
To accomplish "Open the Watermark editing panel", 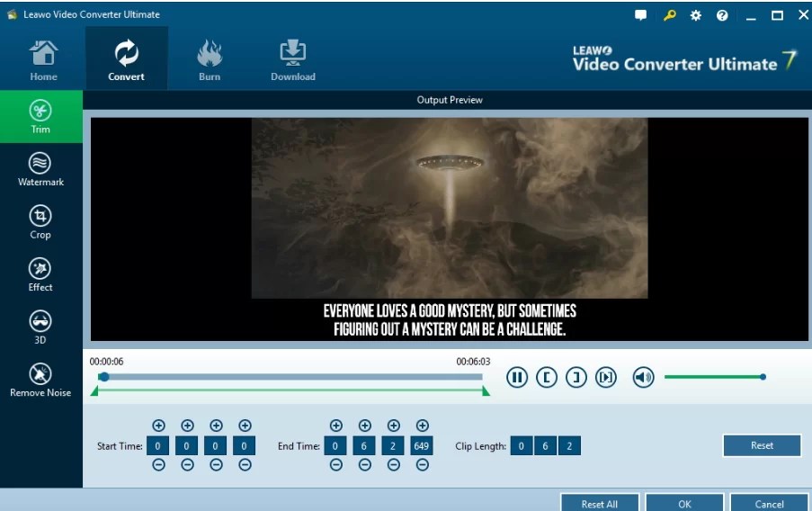I will 40,170.
